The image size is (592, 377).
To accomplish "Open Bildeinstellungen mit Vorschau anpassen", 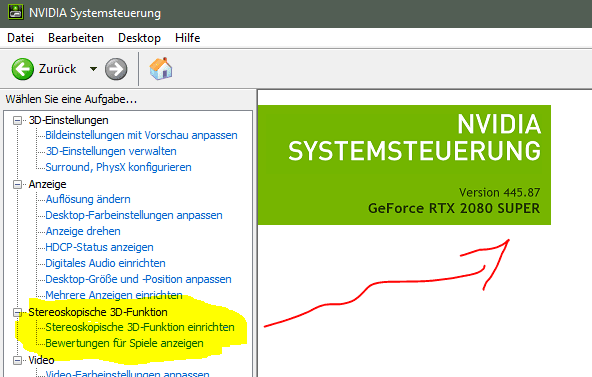I will (x=141, y=135).
